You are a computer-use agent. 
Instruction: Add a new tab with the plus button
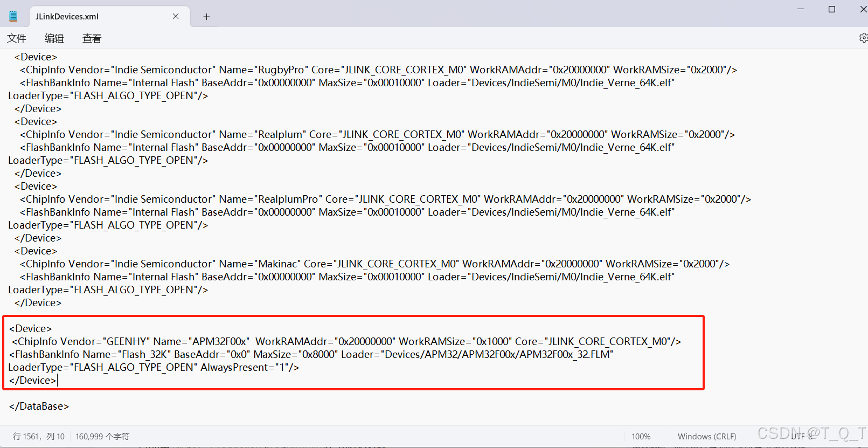click(x=206, y=17)
